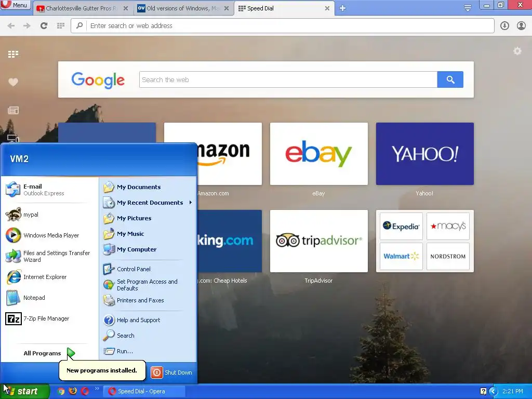Open Speed Dial sidebar grid icon
Viewport: 532px width, 399px height.
tap(13, 54)
